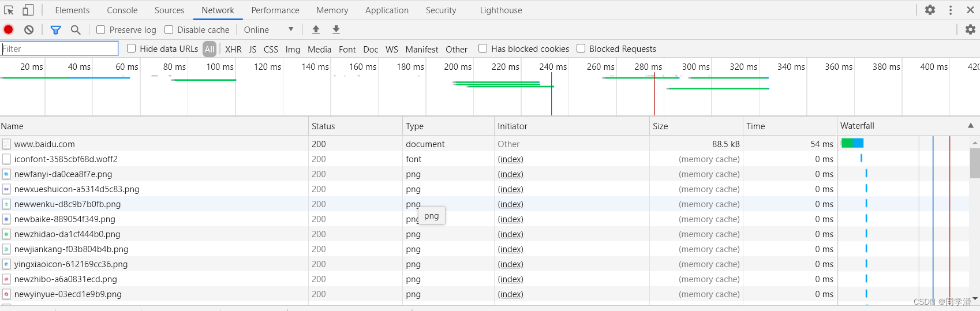Enable Preserve log checkbox
The height and width of the screenshot is (311, 980).
click(x=100, y=29)
